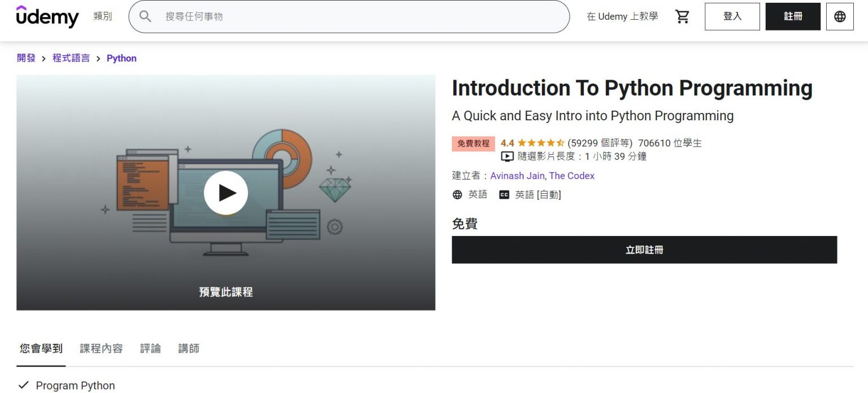This screenshot has width=868, height=393.
Task: Switch to the 課程內容 tab
Action: [x=101, y=348]
